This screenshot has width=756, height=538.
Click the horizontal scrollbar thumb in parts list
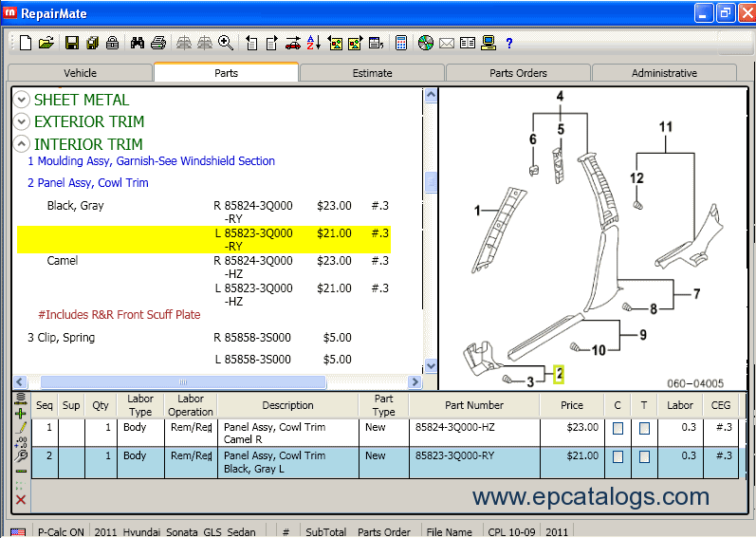click(x=183, y=381)
